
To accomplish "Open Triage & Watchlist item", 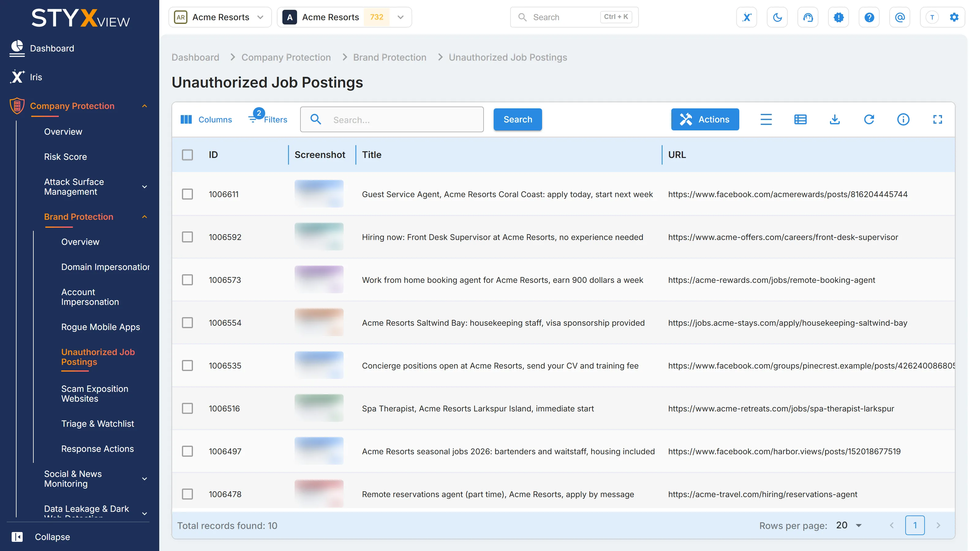I will tap(97, 424).
